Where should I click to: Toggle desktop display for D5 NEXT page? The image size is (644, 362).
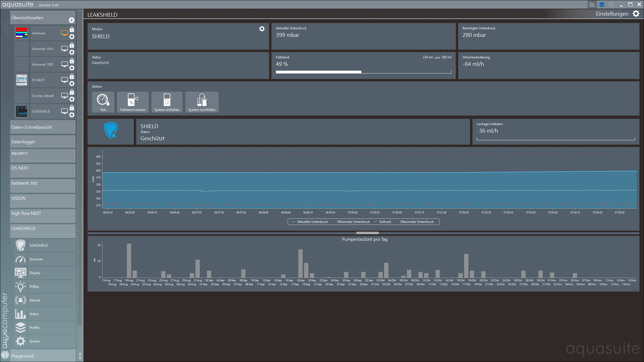[65, 80]
